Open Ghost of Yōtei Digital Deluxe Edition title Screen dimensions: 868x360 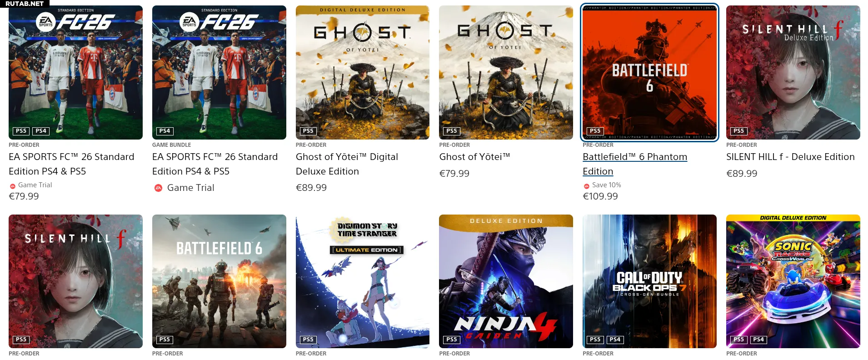pos(347,164)
